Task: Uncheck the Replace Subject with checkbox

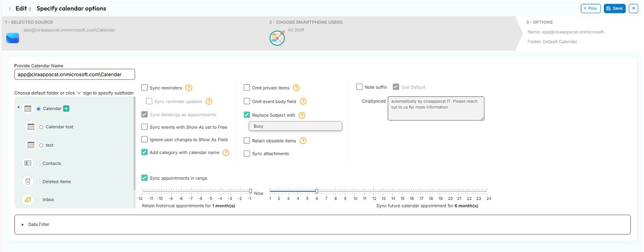Action: [247, 115]
